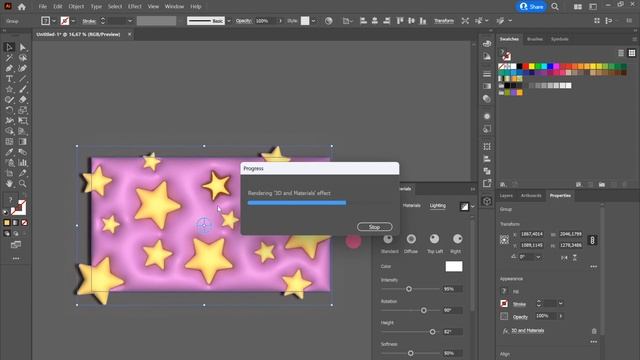The image size is (640, 360).
Task: Click the Stroke link in Appearance
Action: (x=519, y=304)
